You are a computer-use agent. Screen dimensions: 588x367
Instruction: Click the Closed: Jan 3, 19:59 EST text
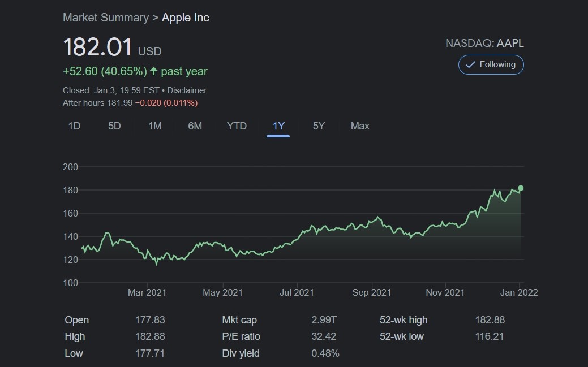coord(111,90)
